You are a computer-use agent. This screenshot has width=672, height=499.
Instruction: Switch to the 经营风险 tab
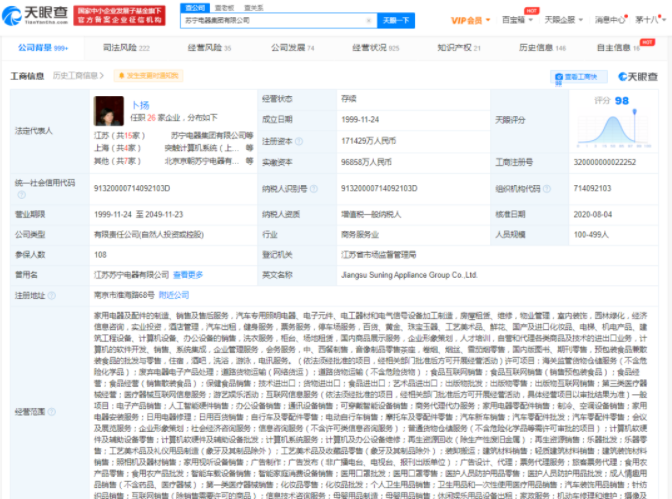[209, 48]
